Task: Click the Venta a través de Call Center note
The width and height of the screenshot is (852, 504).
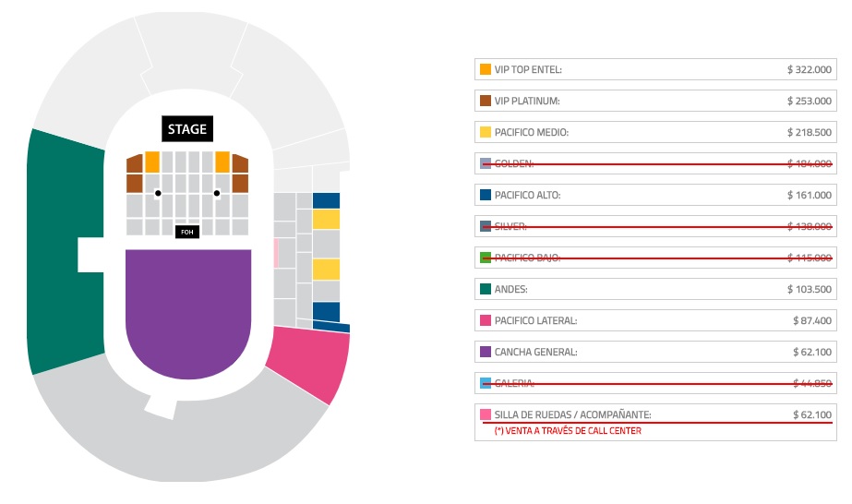Action: point(568,431)
